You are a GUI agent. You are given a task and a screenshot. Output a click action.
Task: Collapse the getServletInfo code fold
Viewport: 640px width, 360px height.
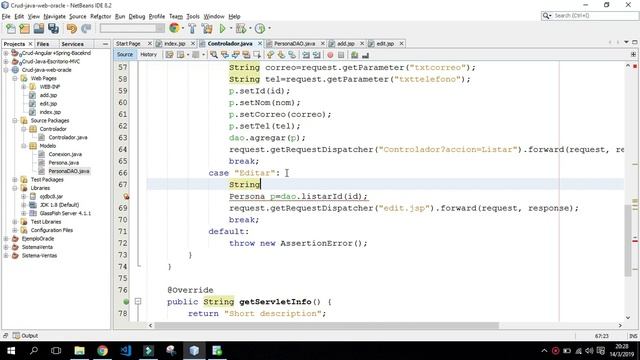pyautogui.click(x=138, y=302)
